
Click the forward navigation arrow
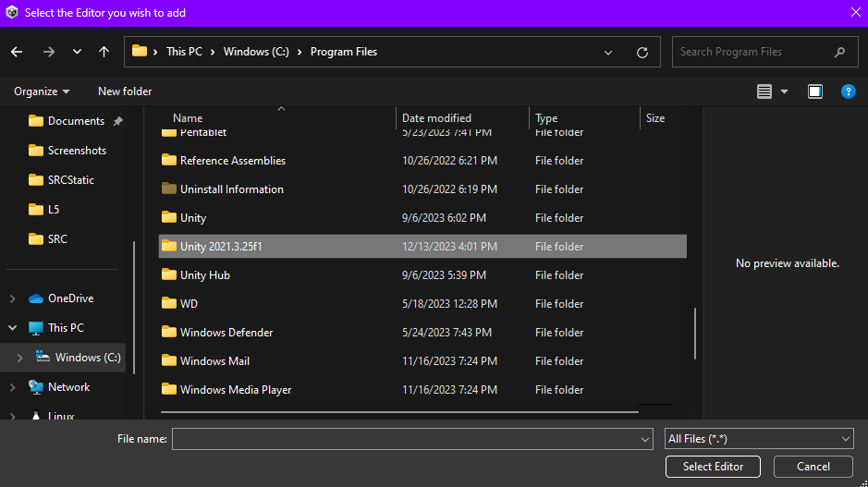coord(49,52)
